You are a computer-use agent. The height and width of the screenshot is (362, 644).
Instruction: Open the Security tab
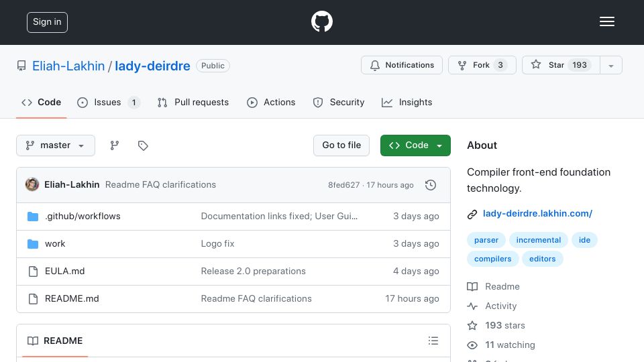coord(339,102)
